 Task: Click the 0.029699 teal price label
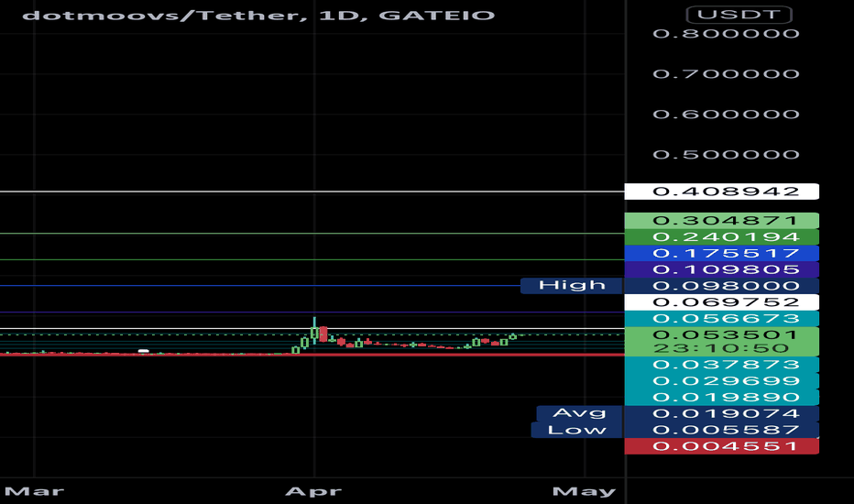click(722, 381)
